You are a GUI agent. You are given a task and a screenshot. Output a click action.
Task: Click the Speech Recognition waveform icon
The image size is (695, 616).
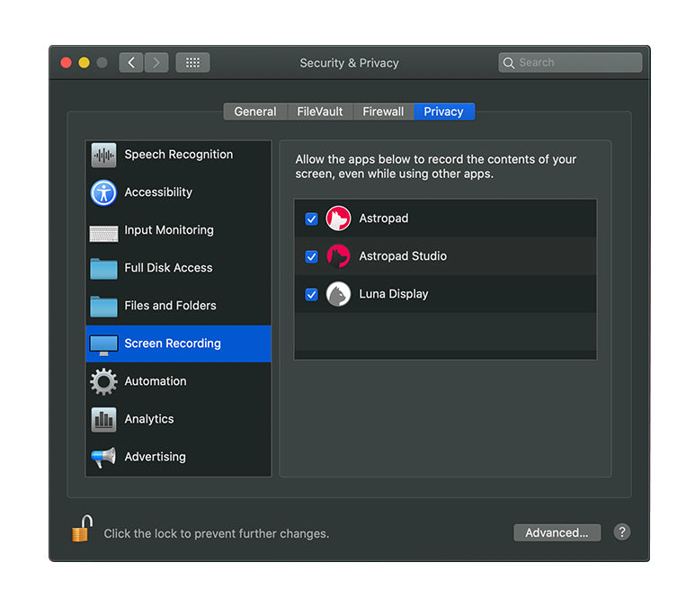pyautogui.click(x=103, y=156)
